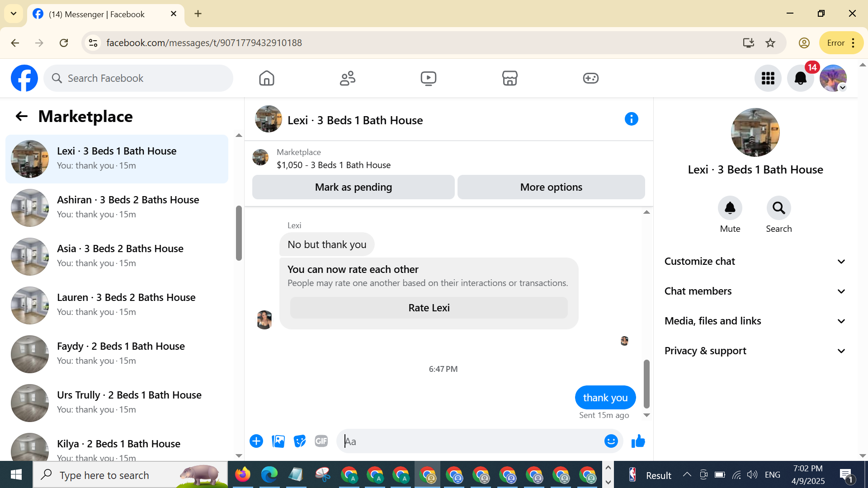Open the Video (Watch) icon
868x488 pixels.
[429, 78]
